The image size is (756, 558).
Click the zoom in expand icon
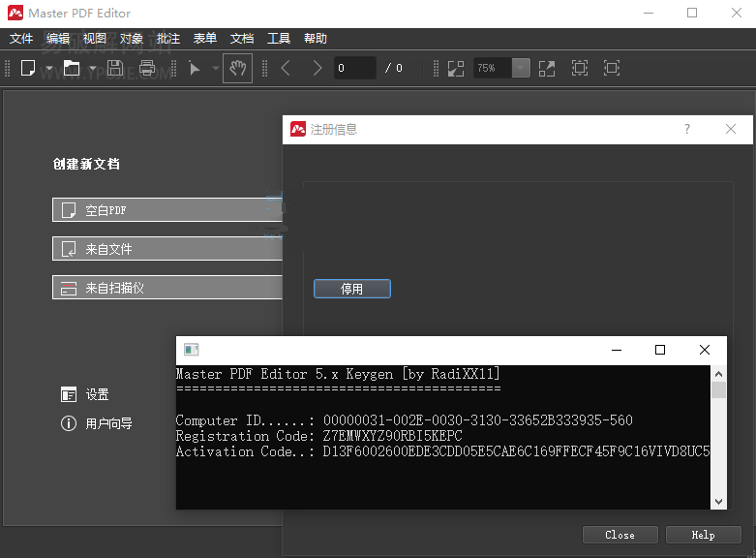click(547, 69)
